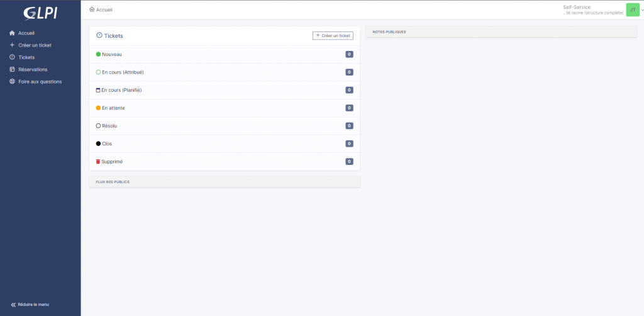Viewport: 644px width, 316px height.
Task: Go to Foire aux questions menu
Action: [x=40, y=81]
